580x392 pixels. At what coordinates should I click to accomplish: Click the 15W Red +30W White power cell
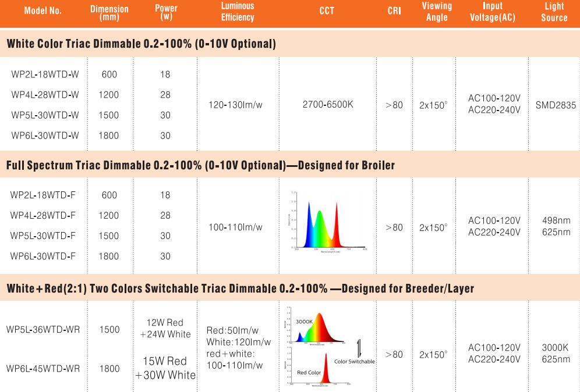pyautogui.click(x=165, y=368)
